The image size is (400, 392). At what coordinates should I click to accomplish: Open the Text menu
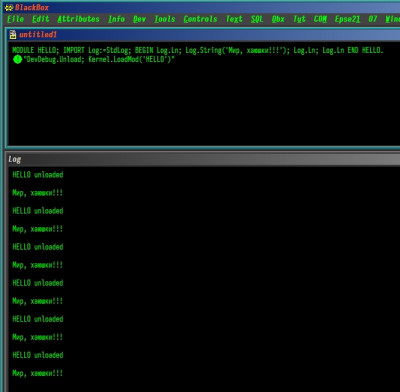pos(234,19)
